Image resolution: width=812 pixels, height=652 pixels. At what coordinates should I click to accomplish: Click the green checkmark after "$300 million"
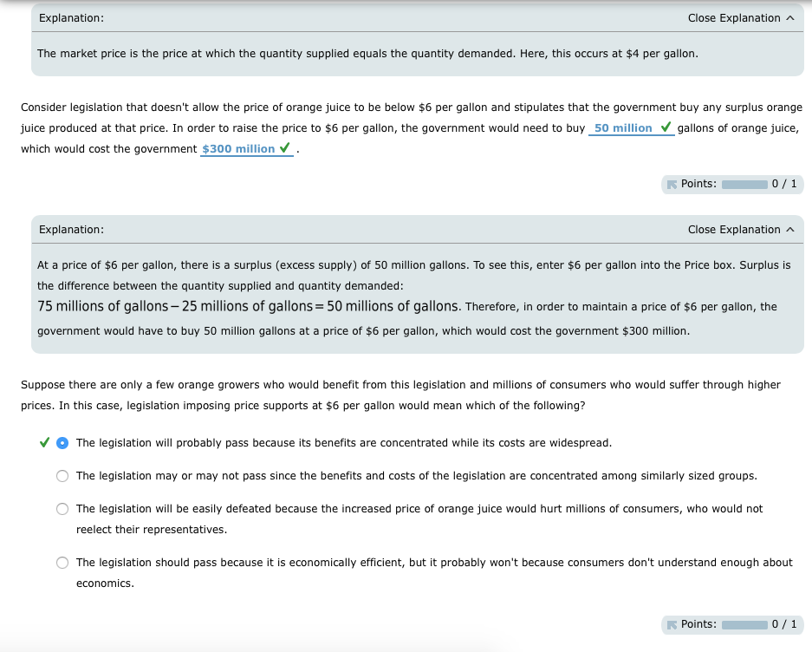click(x=284, y=149)
